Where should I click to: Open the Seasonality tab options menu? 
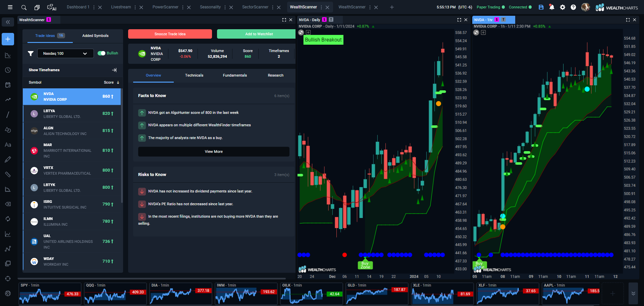(x=225, y=7)
